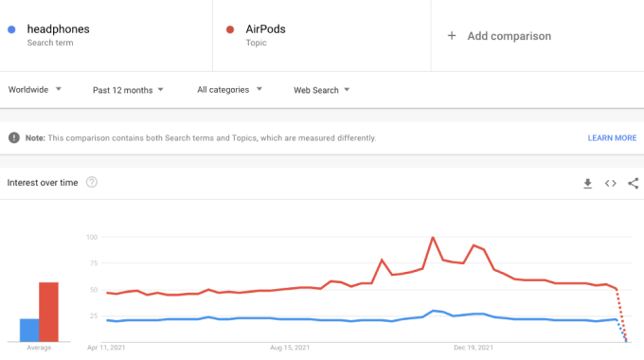The height and width of the screenshot is (360, 644).
Task: Open the Web Search type dropdown
Action: click(322, 90)
